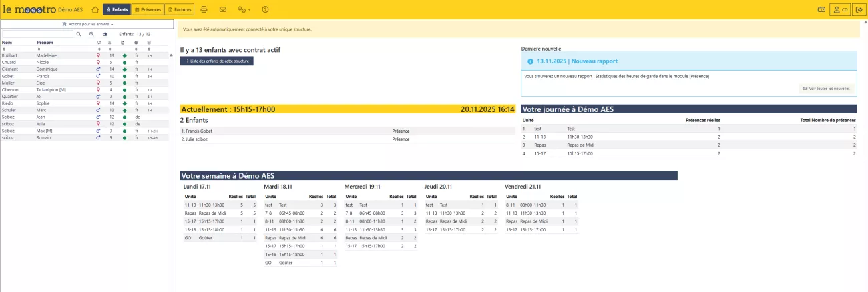This screenshot has height=292, width=868.
Task: Click the logout icon at top right
Action: (859, 9)
